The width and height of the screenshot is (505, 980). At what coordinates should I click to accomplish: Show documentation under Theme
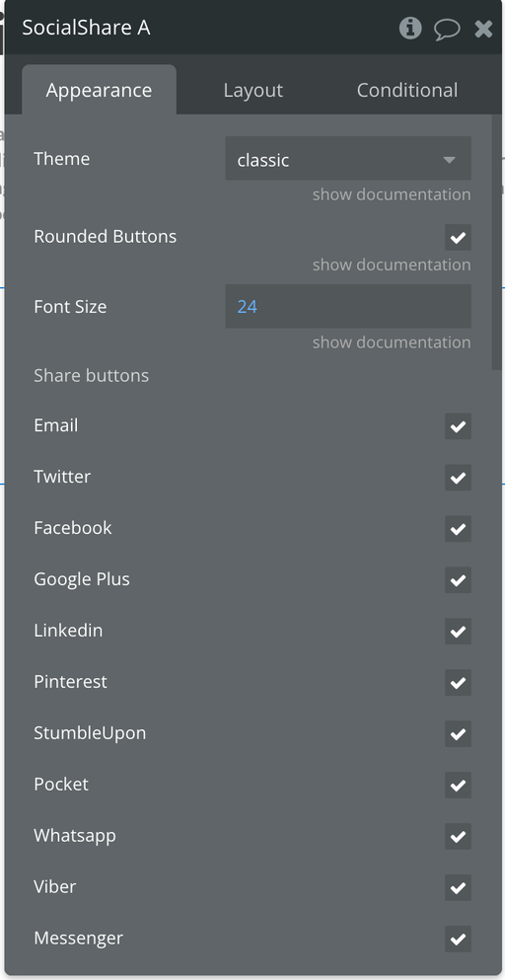pos(392,194)
